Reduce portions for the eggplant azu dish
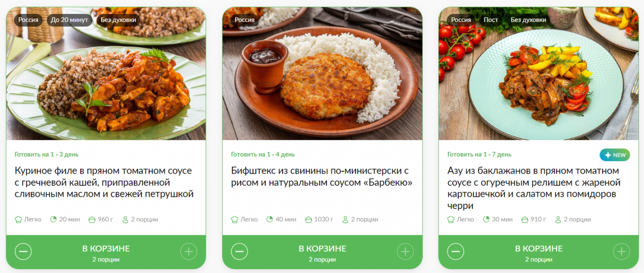This screenshot has width=644, height=273. pos(456,252)
